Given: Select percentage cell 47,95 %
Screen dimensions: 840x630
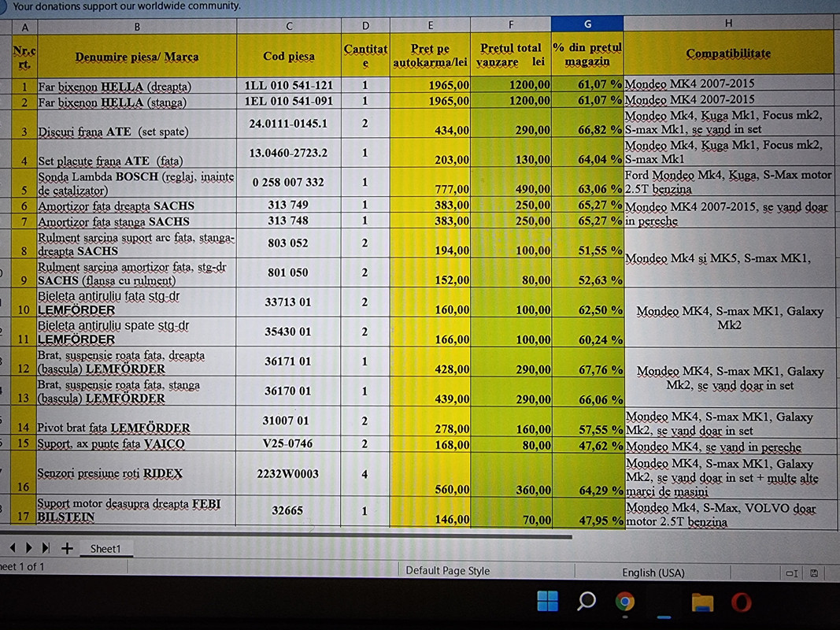Looking at the screenshot, I should pyautogui.click(x=588, y=512).
